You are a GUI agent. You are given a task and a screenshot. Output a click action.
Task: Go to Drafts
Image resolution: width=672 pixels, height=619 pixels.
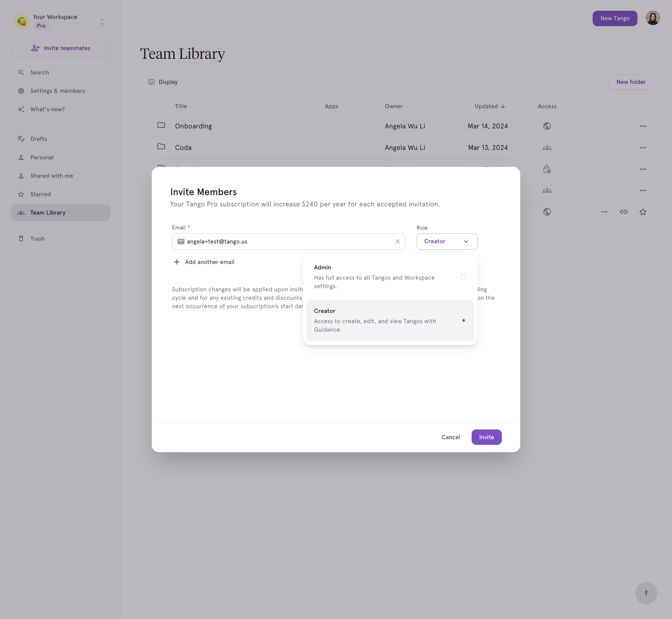tap(61, 139)
